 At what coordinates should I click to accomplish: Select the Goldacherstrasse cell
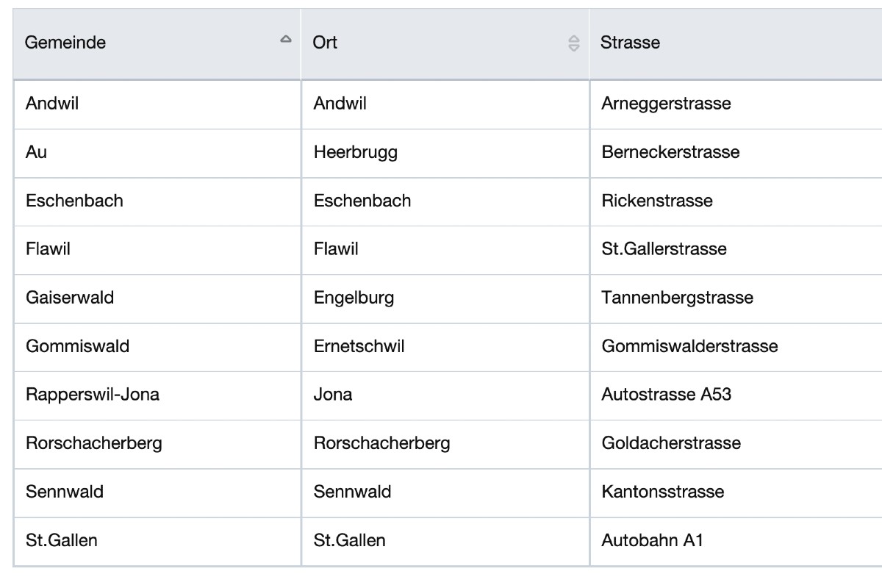coord(671,443)
